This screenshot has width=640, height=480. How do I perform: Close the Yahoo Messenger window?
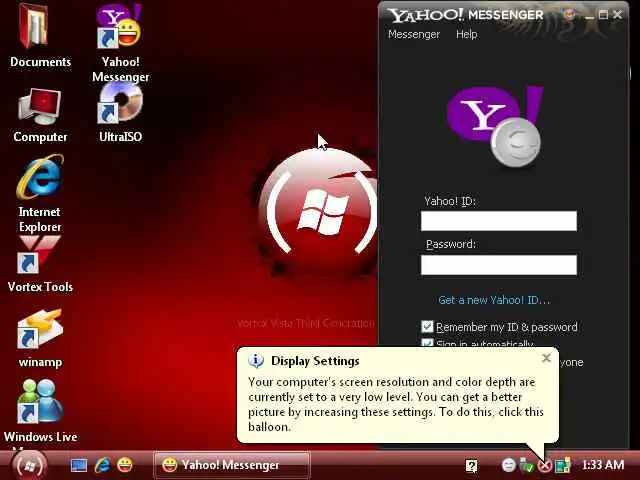[x=618, y=15]
